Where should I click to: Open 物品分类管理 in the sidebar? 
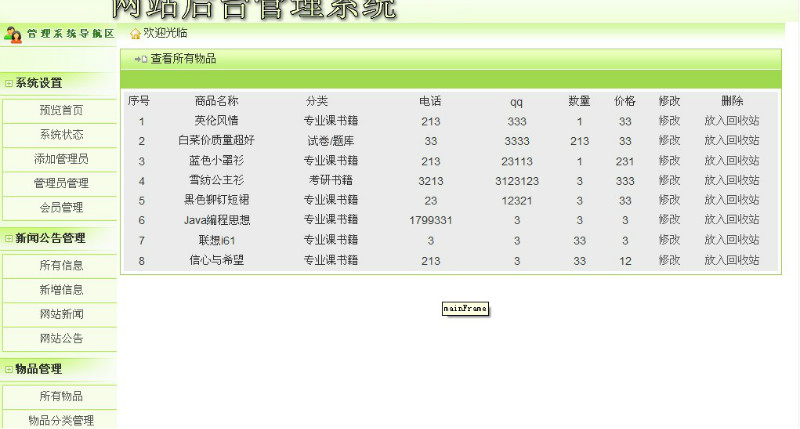[61, 421]
